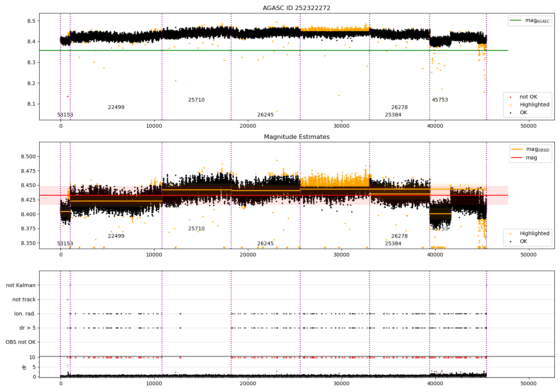Click the red "mag" legend entry in middle plot
The height and width of the screenshot is (392, 560).
(525, 158)
